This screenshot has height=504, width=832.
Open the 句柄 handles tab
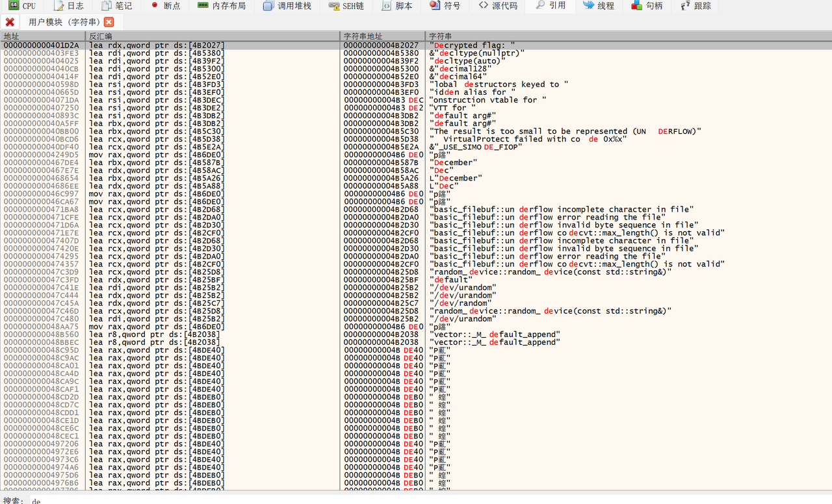[x=647, y=6]
